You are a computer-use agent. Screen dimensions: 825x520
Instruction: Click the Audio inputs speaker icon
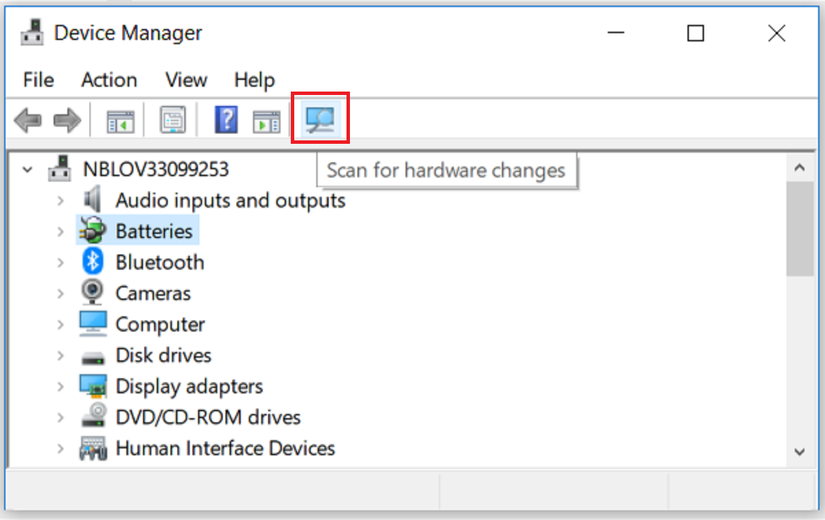click(x=93, y=199)
